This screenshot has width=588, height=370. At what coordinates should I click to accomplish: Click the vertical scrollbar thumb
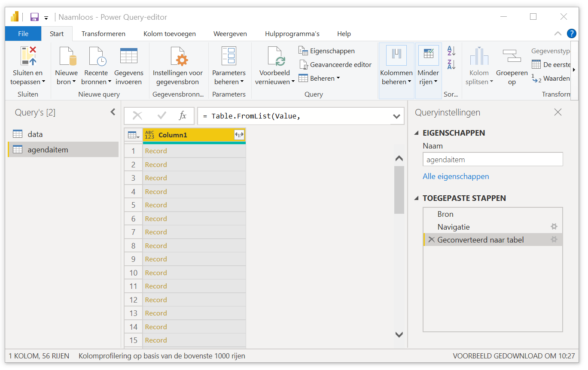point(399,189)
